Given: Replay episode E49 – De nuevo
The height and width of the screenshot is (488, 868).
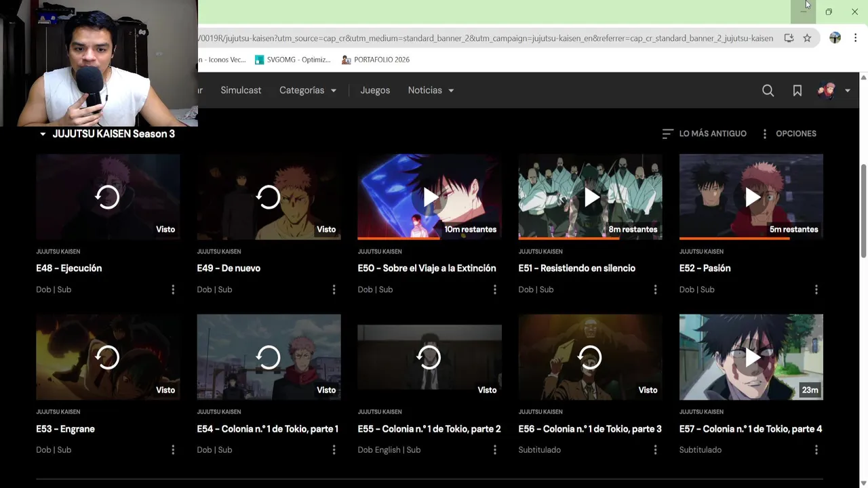Looking at the screenshot, I should coord(269,197).
